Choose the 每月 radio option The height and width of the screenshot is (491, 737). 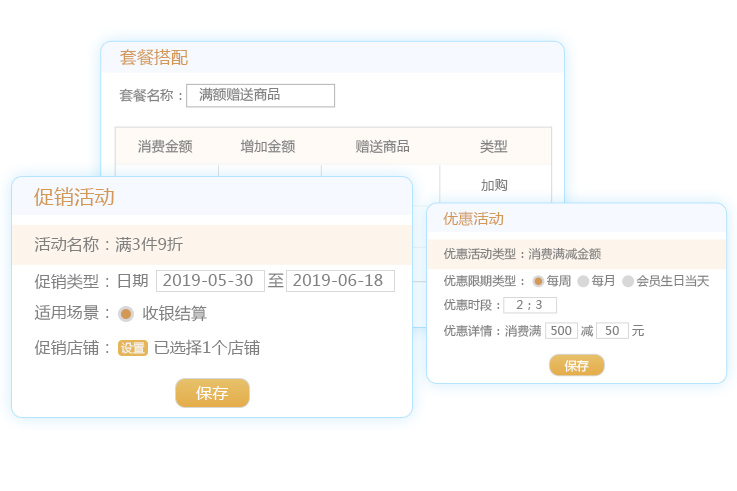point(583,281)
